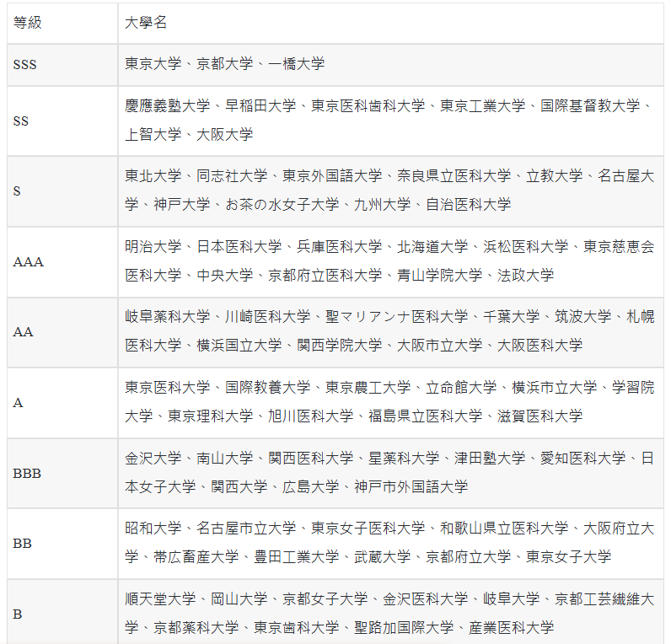Select the single A grade cell

pyautogui.click(x=62, y=403)
